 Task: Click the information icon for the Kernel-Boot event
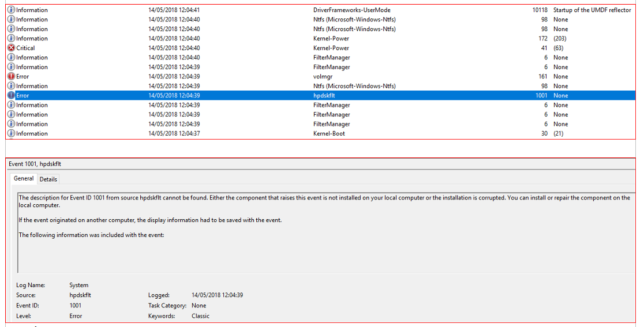click(11, 133)
